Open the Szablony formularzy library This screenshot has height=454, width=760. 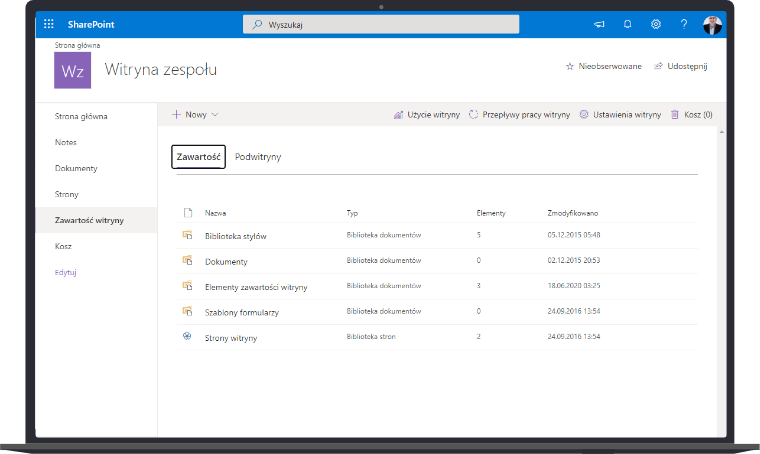coord(241,313)
